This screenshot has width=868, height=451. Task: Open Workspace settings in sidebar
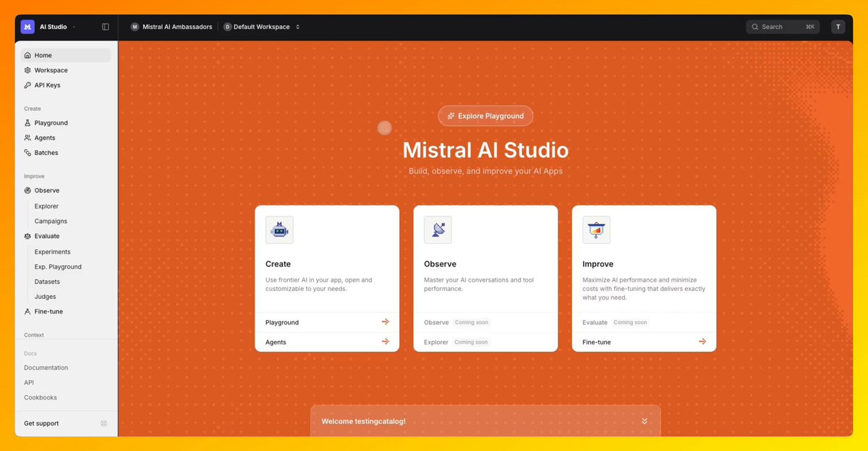(66, 70)
